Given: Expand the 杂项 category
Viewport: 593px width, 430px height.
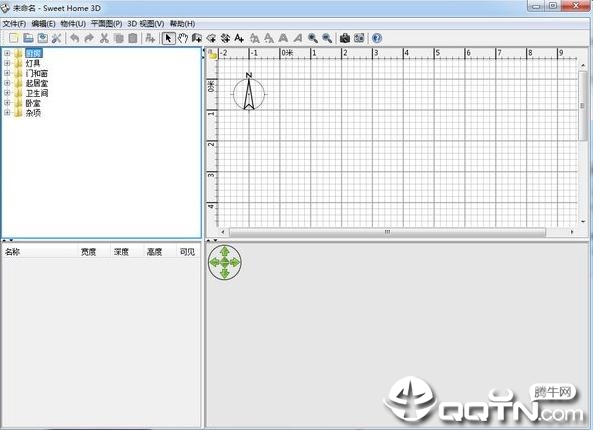Looking at the screenshot, I should point(7,112).
